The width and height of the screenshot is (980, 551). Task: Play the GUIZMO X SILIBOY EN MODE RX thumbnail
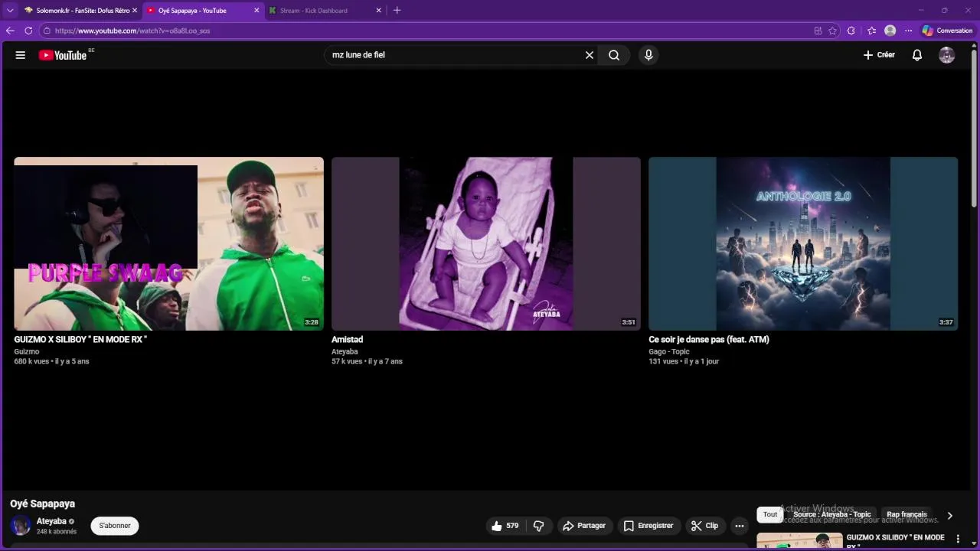point(168,243)
